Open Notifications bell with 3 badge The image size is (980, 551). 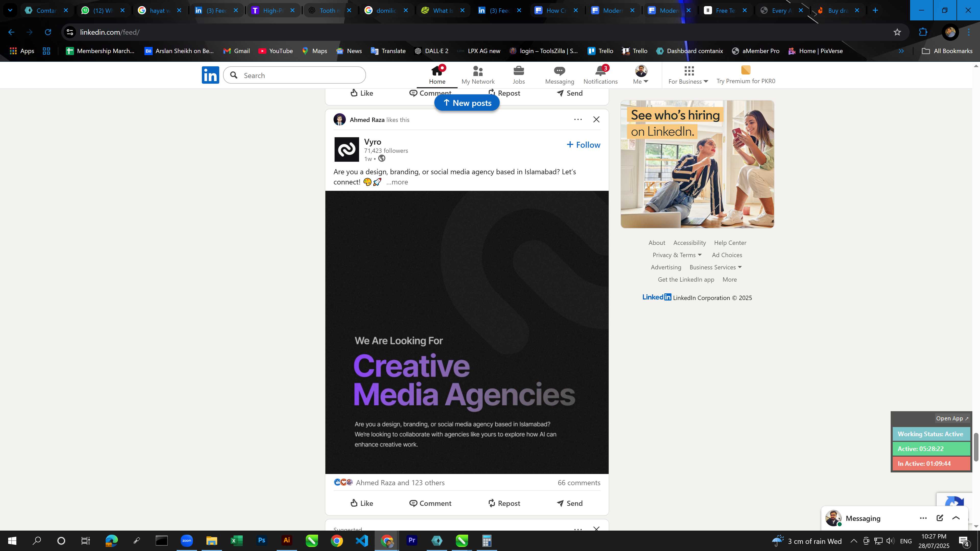click(600, 75)
